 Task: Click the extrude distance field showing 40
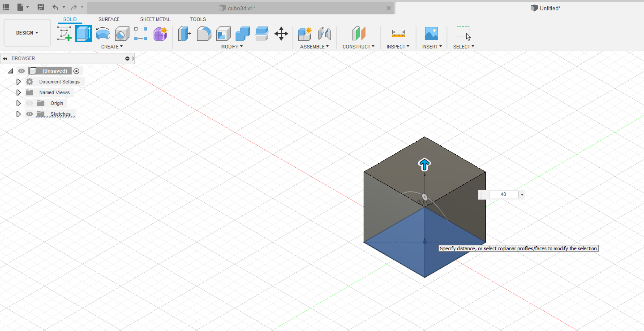tap(503, 194)
